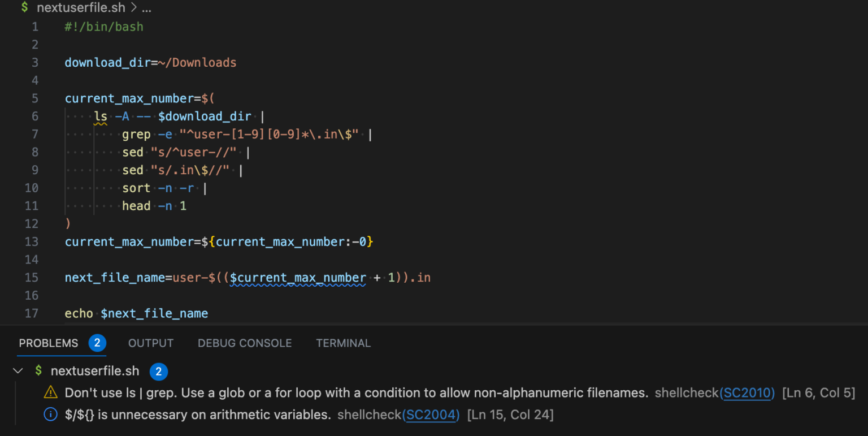Open the Terminal tab
The width and height of the screenshot is (868, 436).
[x=343, y=343]
